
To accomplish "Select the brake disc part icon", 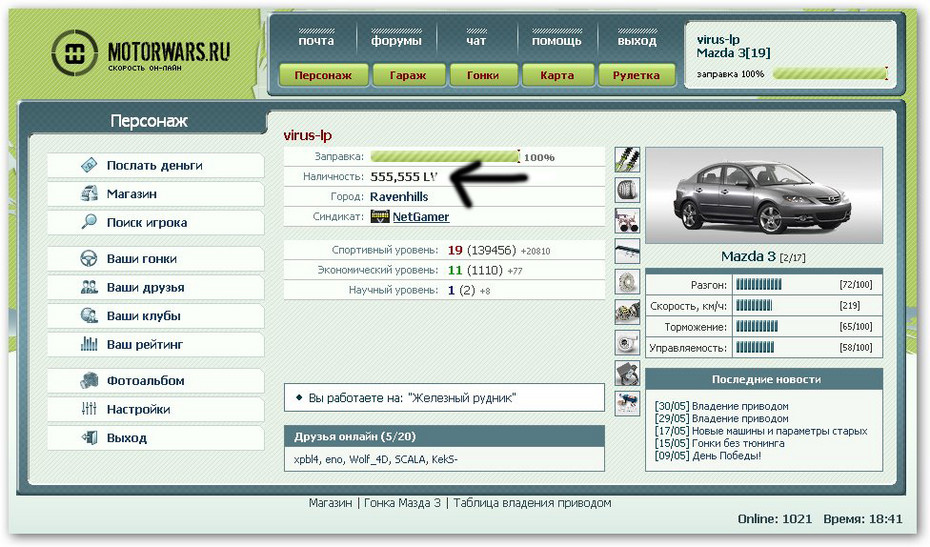I will [627, 282].
